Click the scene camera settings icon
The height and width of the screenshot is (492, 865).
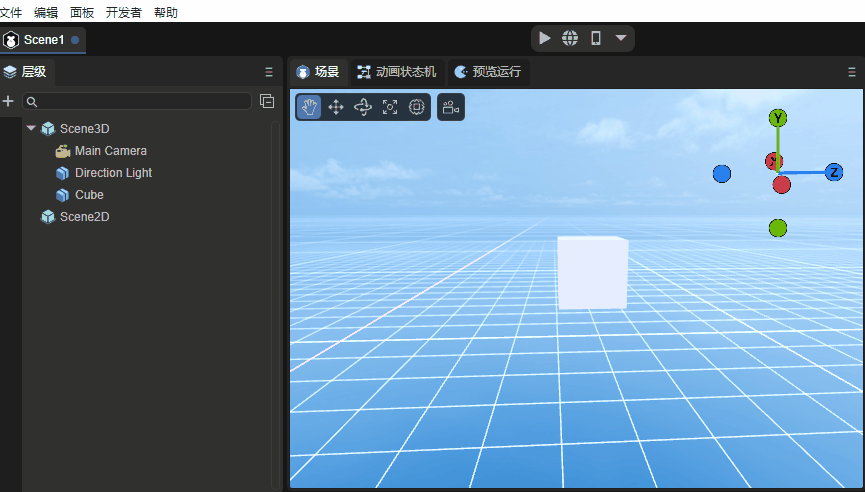tap(450, 107)
